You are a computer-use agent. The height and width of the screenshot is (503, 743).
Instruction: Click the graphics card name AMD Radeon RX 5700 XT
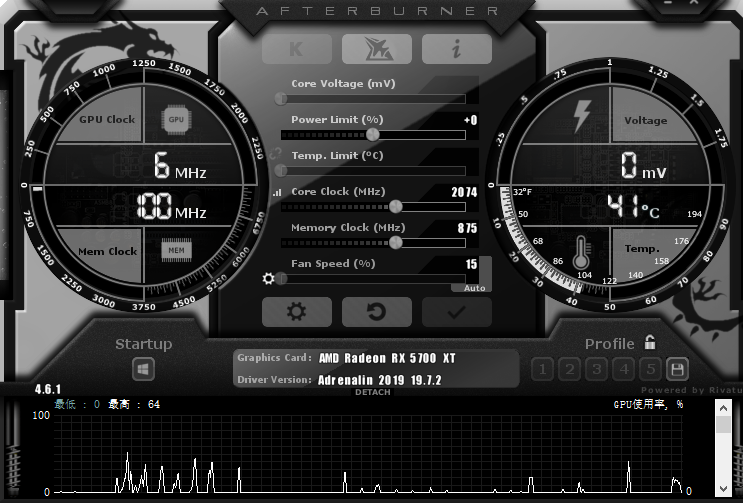tap(387, 358)
